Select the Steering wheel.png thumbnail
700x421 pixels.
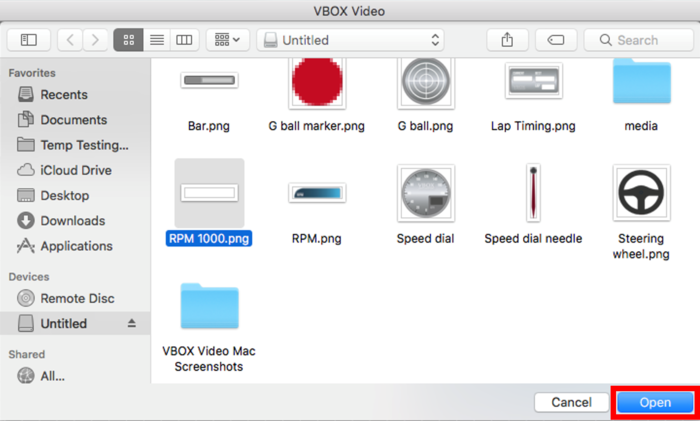(642, 193)
